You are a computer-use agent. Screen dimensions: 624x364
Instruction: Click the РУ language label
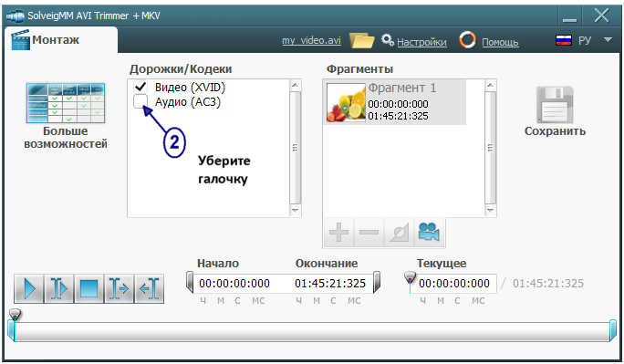tap(585, 40)
